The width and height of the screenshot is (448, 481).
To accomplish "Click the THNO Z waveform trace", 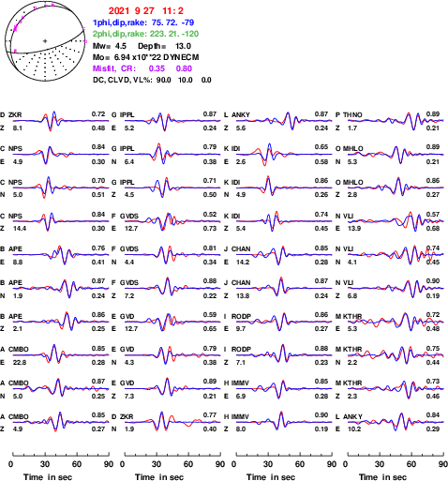I will click(x=396, y=121).
